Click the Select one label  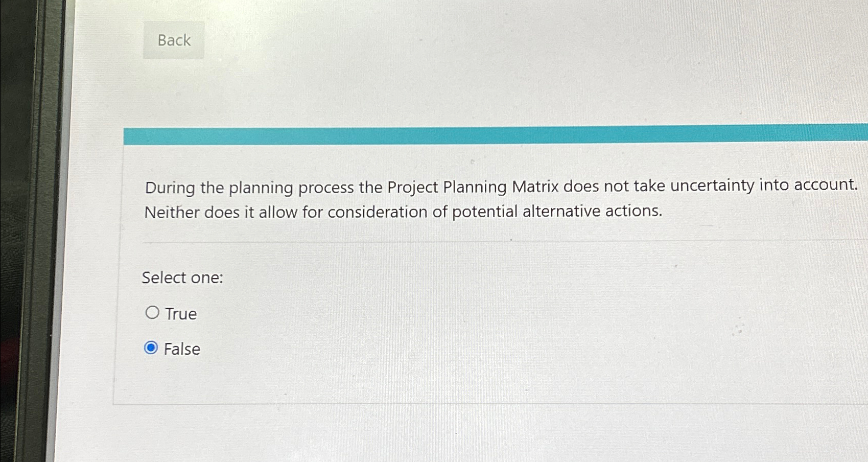[182, 277]
